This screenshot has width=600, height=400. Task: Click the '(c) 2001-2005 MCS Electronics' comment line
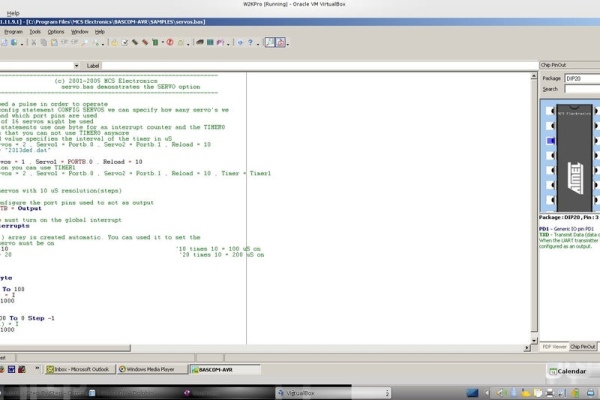[x=106, y=81]
